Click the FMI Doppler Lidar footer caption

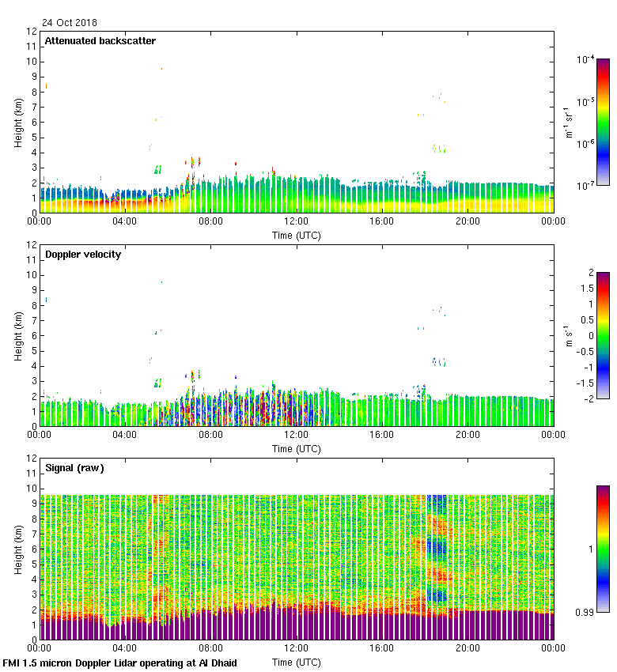pyautogui.click(x=119, y=663)
